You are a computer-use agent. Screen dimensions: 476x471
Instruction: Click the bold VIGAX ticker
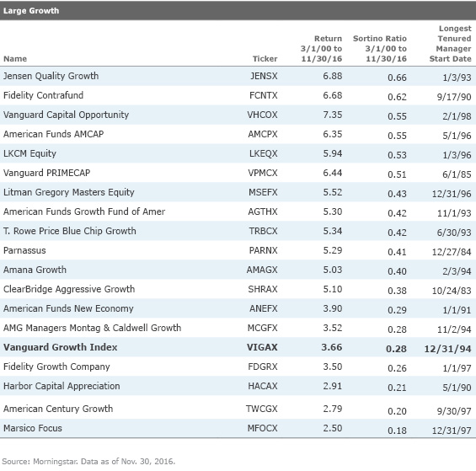(x=262, y=347)
